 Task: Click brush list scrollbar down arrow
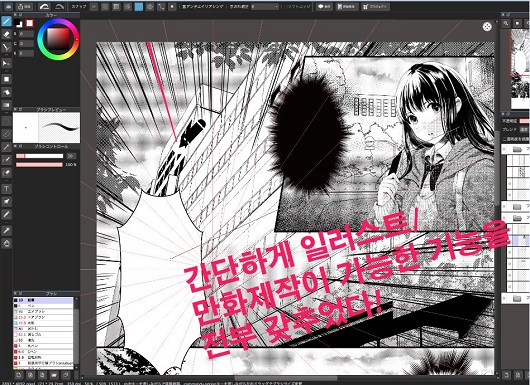pyautogui.click(x=76, y=367)
